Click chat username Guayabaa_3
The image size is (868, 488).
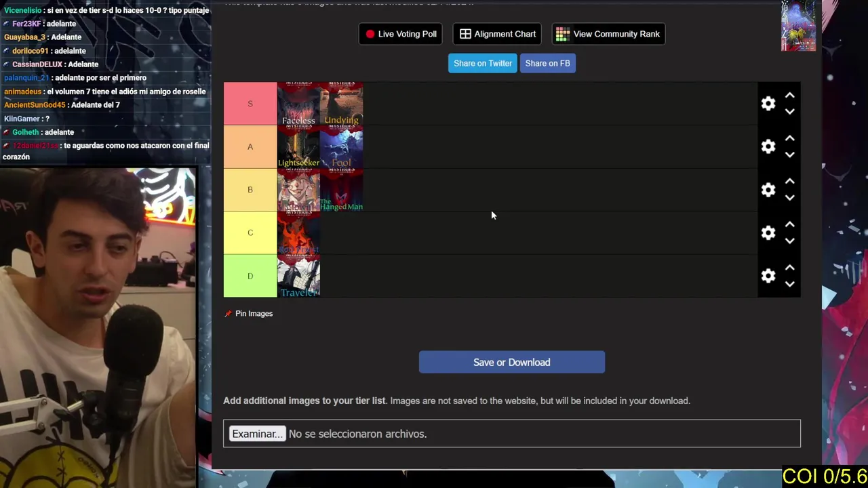[24, 37]
